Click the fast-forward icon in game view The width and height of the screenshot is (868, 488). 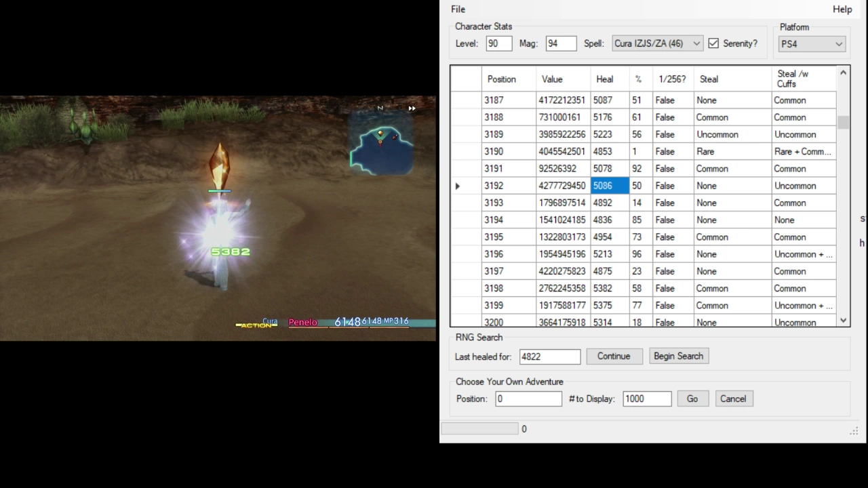tap(412, 108)
